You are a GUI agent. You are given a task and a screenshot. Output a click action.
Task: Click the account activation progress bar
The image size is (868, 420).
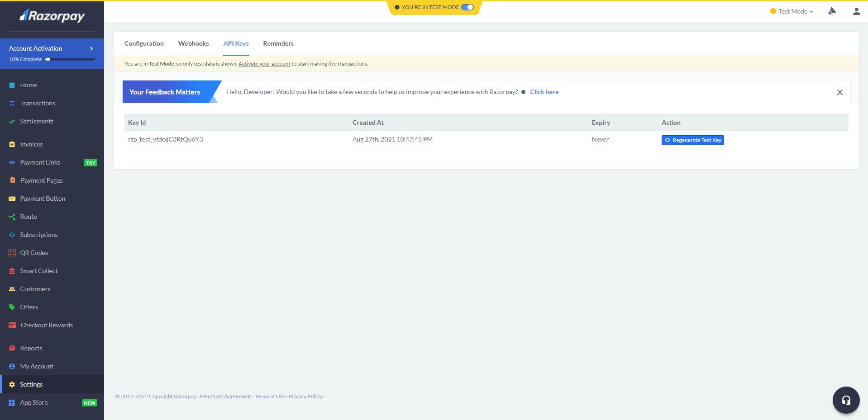pos(70,59)
